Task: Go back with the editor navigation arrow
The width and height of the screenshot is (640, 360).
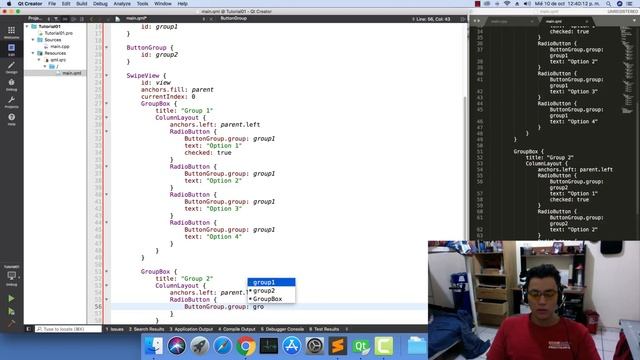Action: (91, 19)
